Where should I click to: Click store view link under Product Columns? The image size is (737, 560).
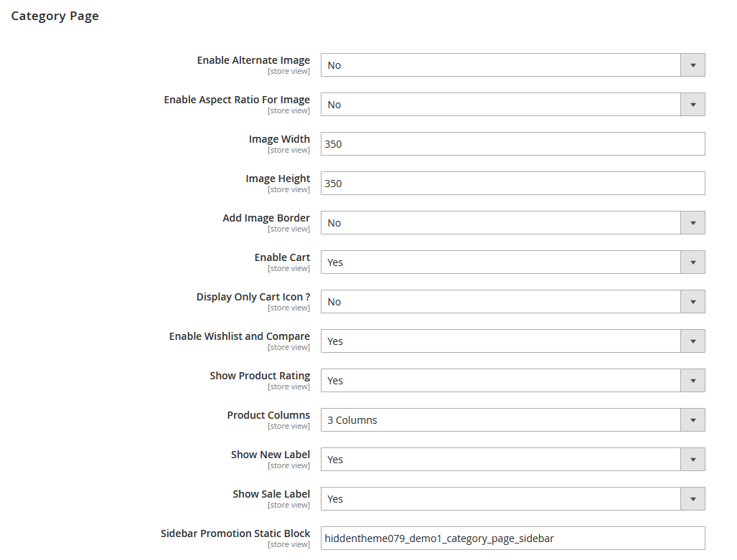288,426
